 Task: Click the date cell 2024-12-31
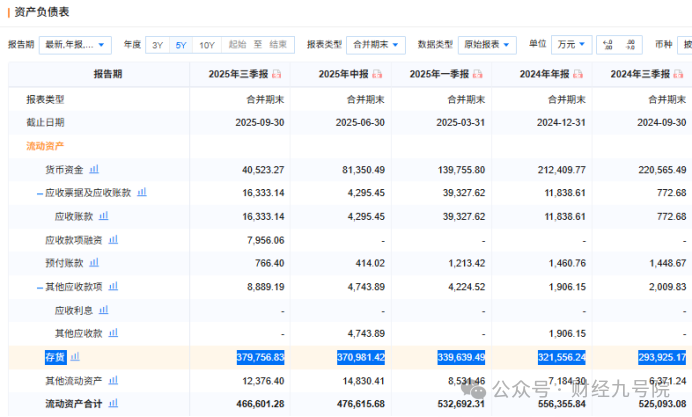(x=561, y=123)
